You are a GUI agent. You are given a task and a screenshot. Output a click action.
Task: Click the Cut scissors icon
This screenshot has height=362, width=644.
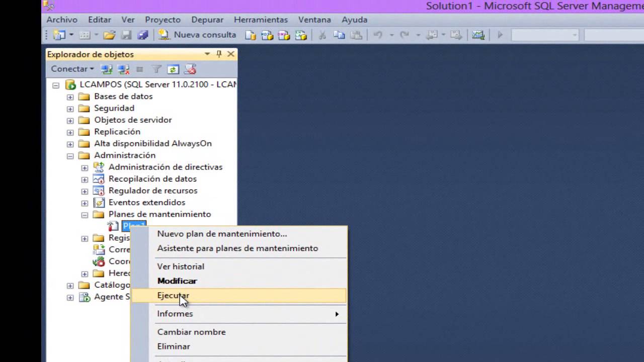point(323,35)
